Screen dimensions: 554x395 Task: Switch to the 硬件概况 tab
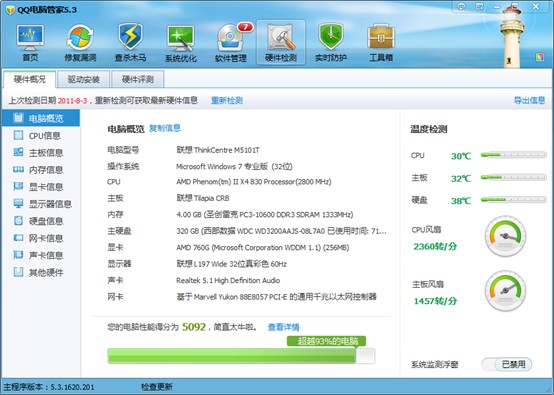click(30, 79)
